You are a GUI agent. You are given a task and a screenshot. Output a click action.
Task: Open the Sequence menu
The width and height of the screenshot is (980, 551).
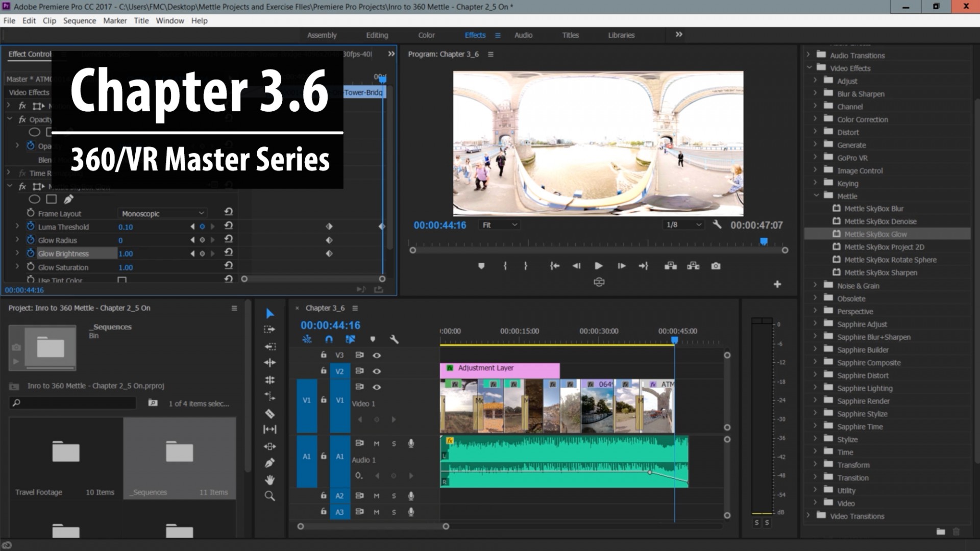coord(80,20)
